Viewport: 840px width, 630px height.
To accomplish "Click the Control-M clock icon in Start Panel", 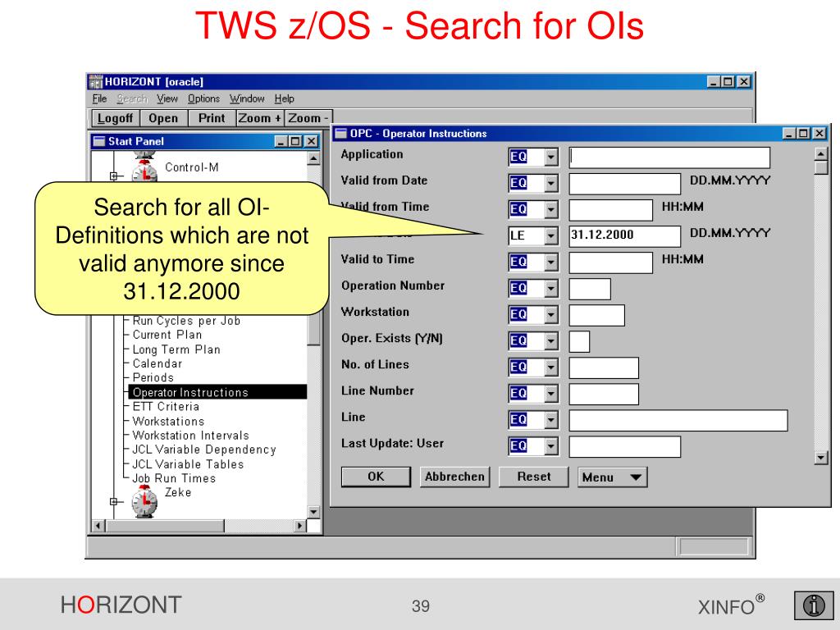I will tap(144, 171).
